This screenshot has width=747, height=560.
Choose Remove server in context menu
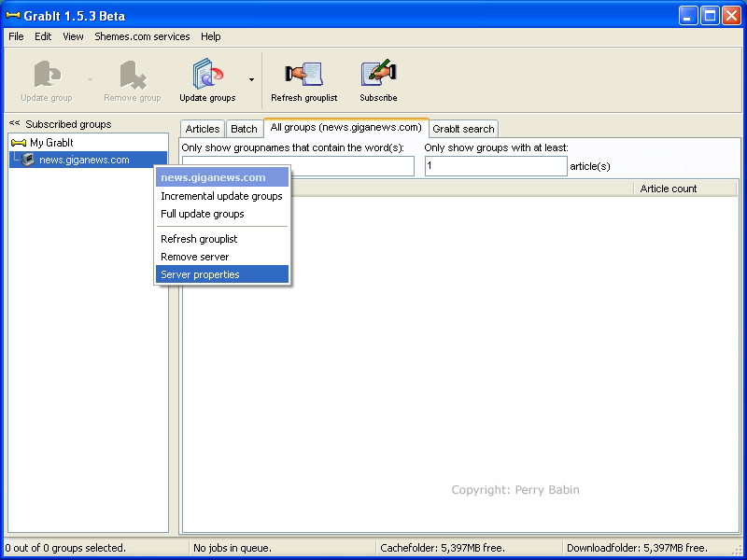222,257
